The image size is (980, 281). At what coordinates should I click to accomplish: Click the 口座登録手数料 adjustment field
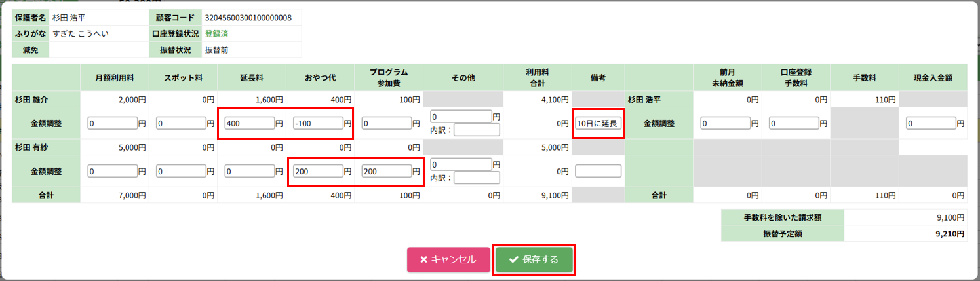(x=794, y=123)
